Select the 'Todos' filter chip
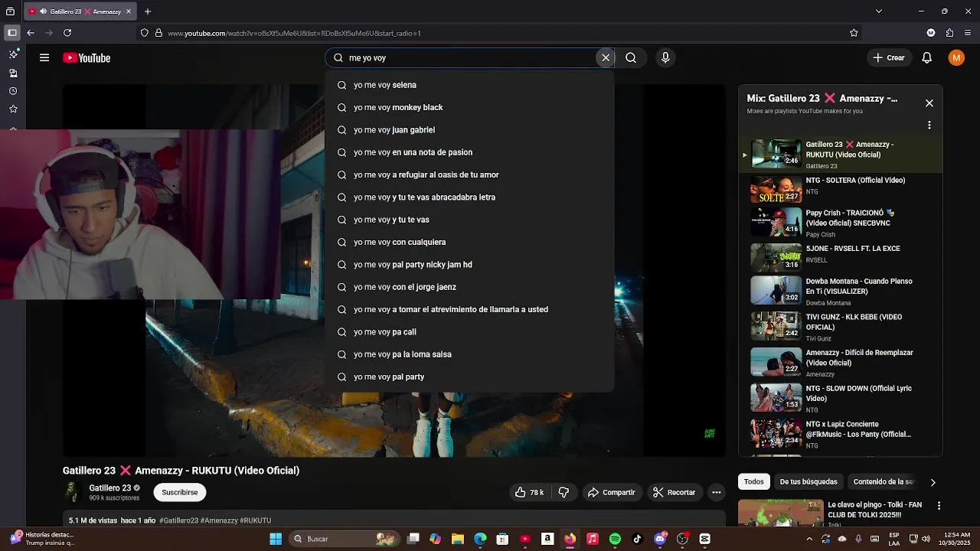Image resolution: width=980 pixels, height=551 pixels. [x=754, y=481]
